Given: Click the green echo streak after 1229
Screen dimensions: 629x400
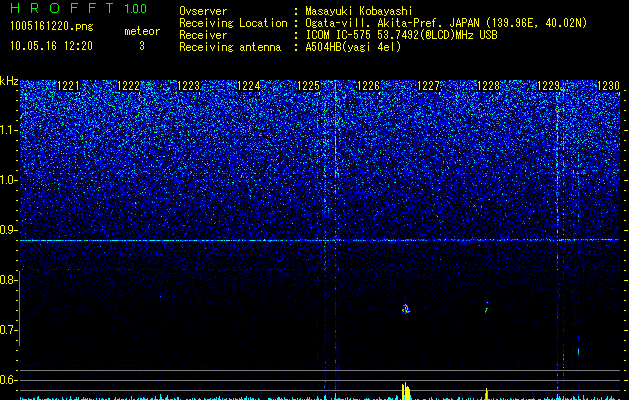Looking at the screenshot, I should (578, 352).
